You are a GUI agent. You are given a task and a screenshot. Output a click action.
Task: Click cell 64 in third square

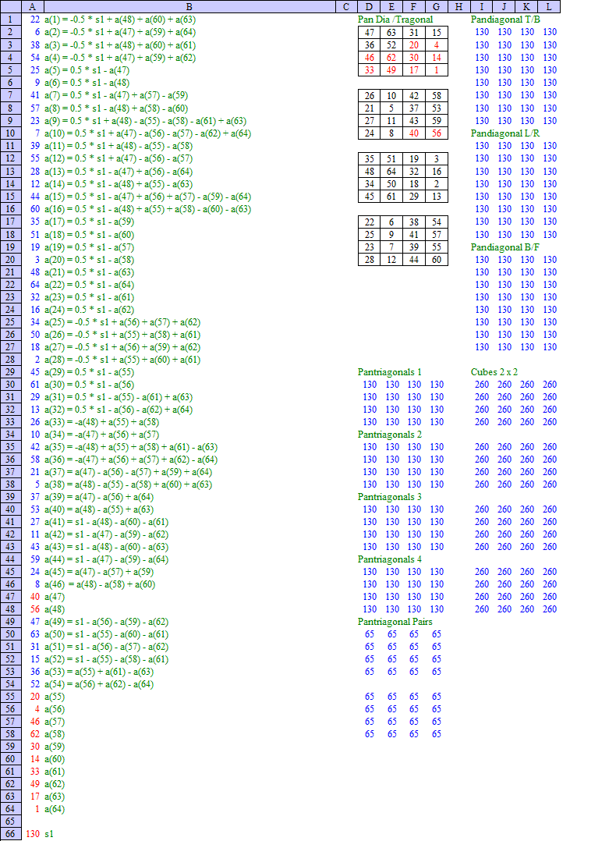(391, 171)
